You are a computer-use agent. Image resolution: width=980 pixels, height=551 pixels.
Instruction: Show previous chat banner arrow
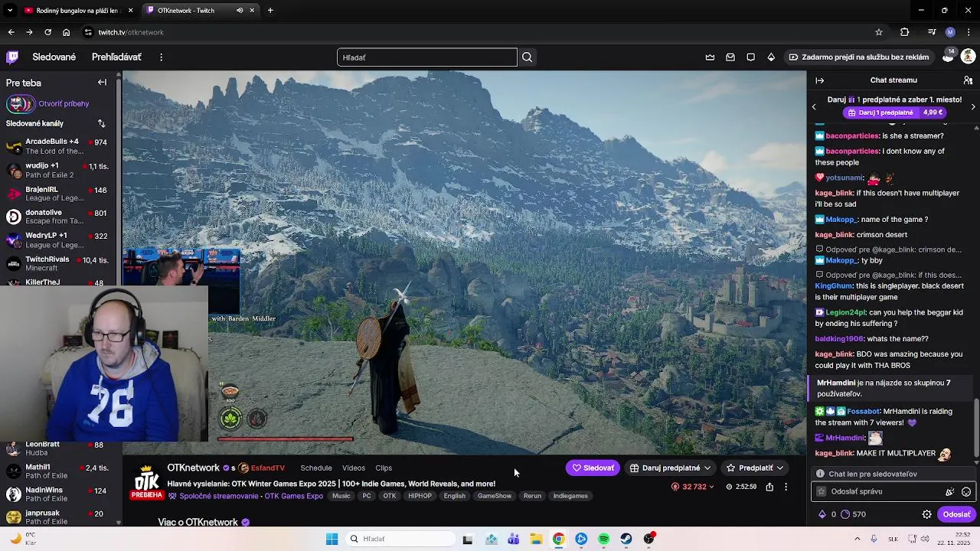coord(814,106)
